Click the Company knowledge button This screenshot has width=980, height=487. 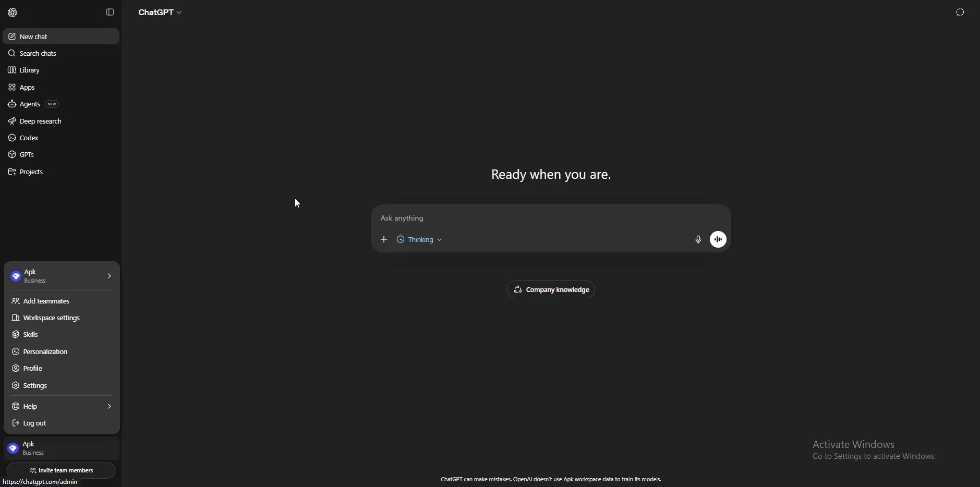click(551, 289)
